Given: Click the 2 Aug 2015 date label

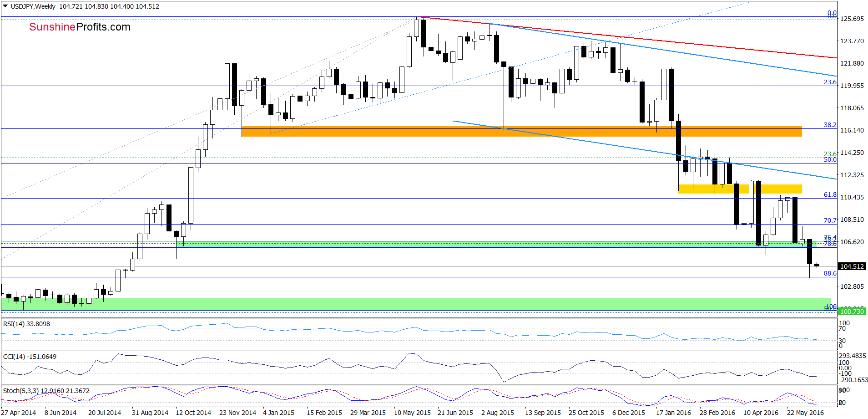Looking at the screenshot, I should click(498, 413).
